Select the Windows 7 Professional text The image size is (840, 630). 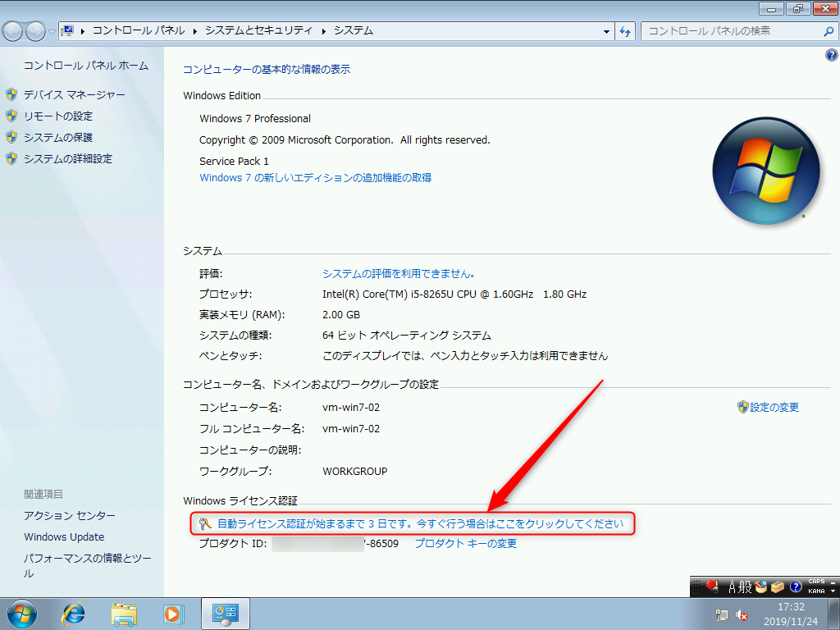(255, 119)
